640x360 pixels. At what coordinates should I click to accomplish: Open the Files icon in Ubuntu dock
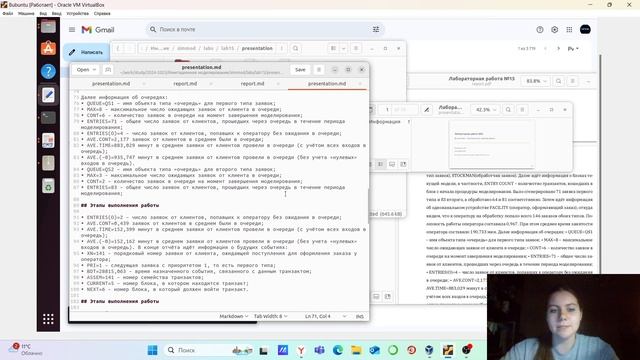48,27
